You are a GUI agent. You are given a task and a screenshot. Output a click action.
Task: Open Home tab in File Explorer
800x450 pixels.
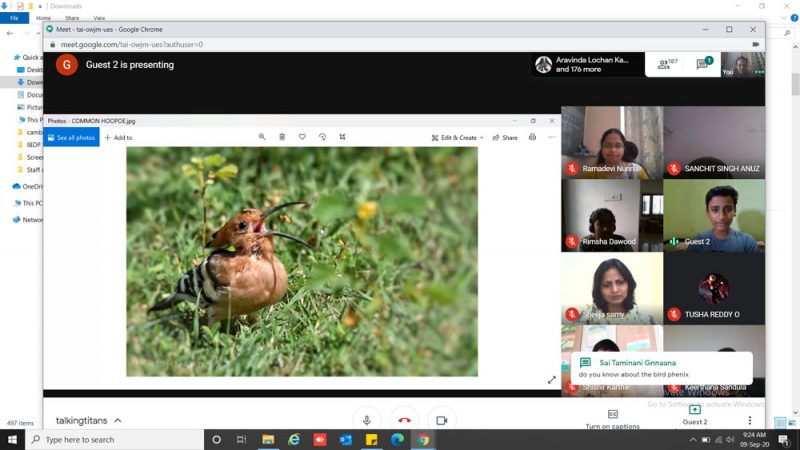43,18
